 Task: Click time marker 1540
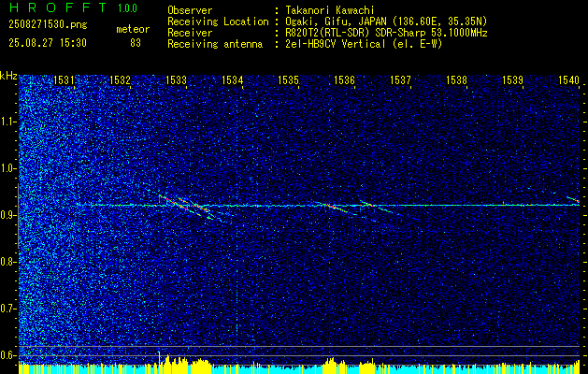coord(568,80)
